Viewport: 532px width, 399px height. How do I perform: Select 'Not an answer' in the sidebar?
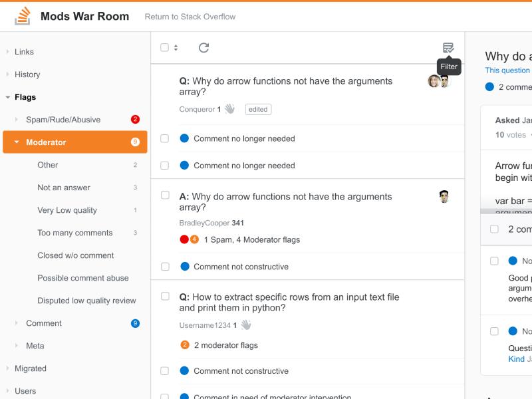pos(65,188)
